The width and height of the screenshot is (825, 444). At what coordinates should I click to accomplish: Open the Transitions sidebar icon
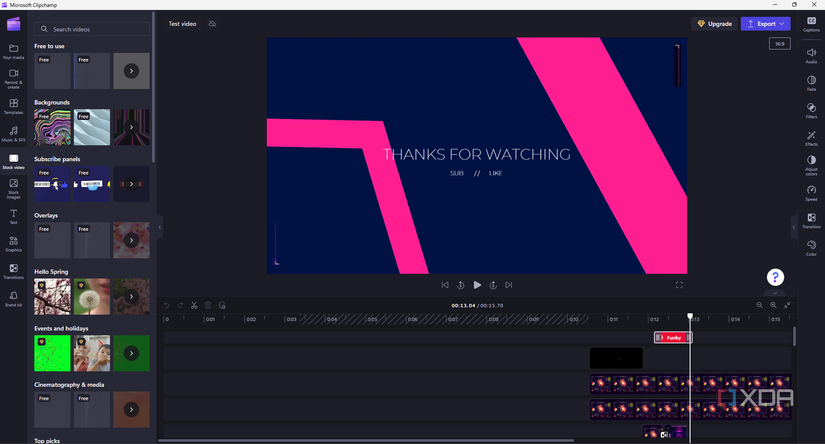pyautogui.click(x=14, y=271)
